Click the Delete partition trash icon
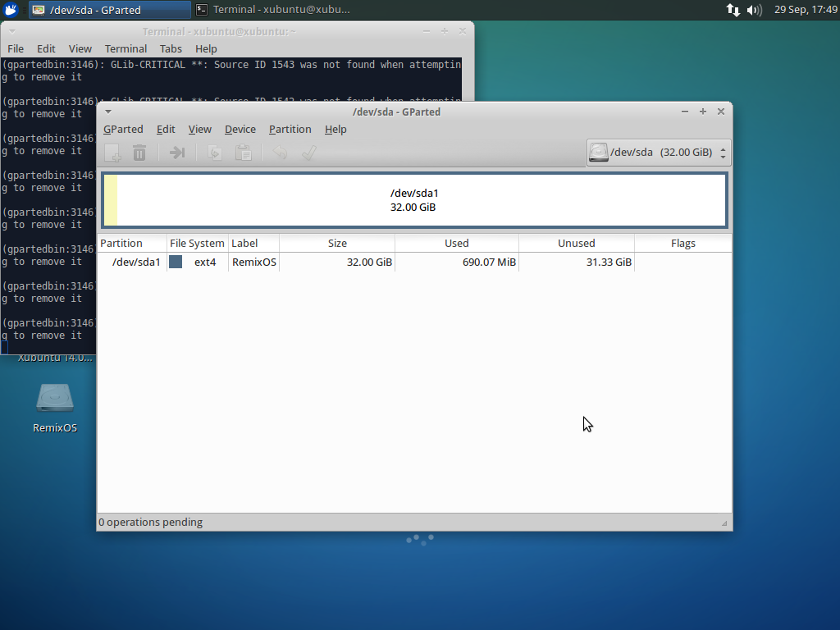The width and height of the screenshot is (840, 630). point(139,153)
